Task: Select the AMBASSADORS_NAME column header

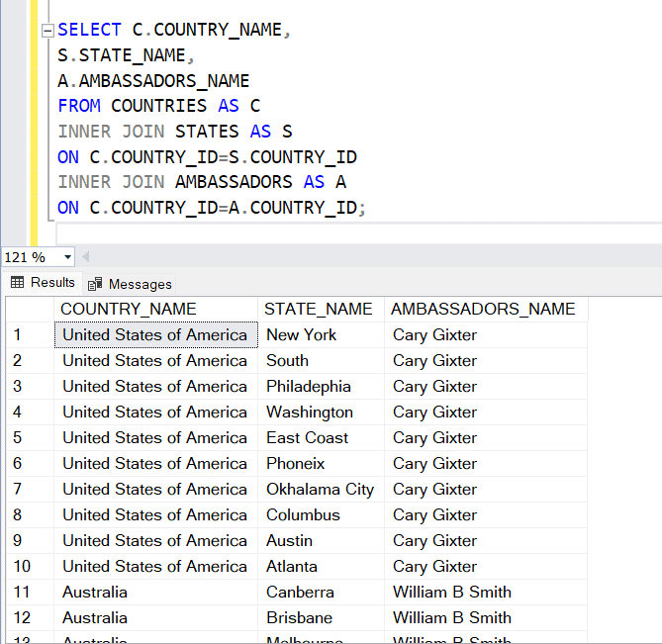Action: (486, 310)
